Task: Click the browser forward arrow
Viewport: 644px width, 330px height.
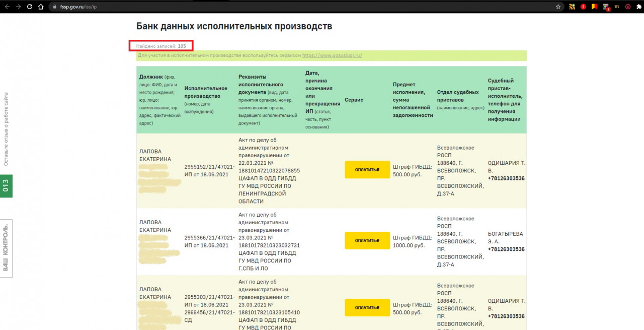Action: [x=18, y=7]
